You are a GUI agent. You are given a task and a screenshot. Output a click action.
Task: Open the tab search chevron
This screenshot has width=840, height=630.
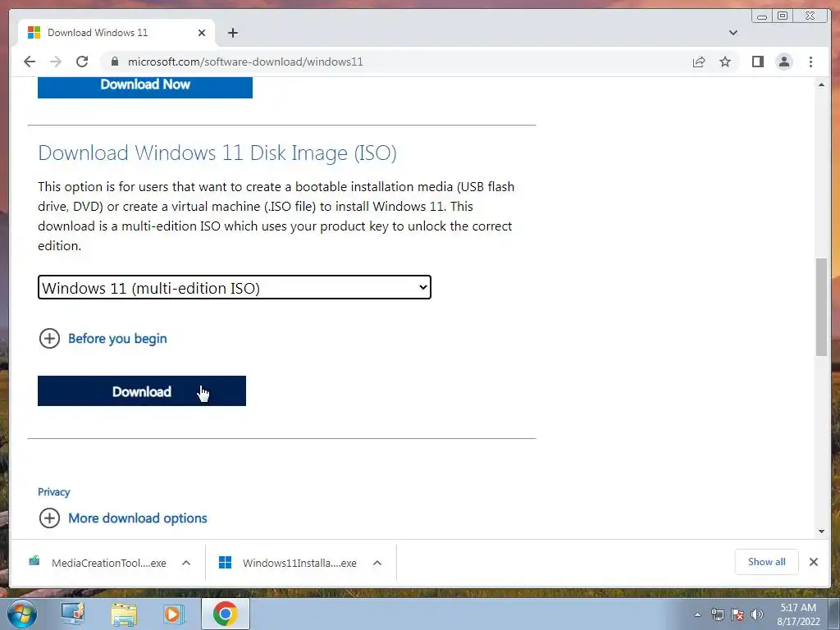(733, 33)
